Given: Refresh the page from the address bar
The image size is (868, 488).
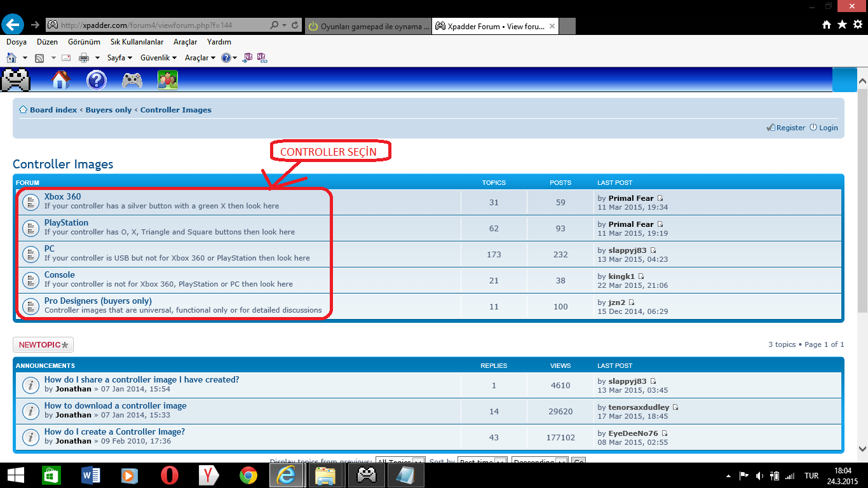Looking at the screenshot, I should point(295,25).
